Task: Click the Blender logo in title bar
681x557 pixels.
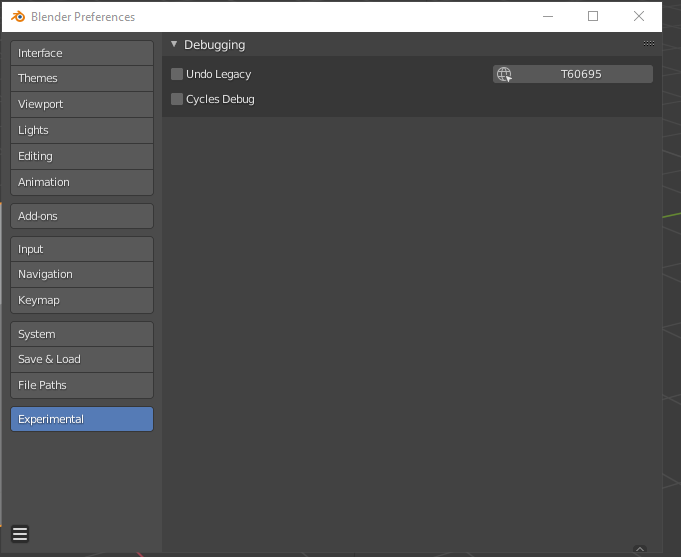Action: coord(18,17)
